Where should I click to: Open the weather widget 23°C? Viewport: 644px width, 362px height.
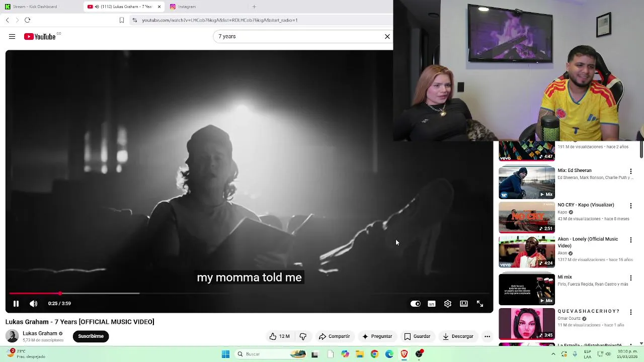(x=27, y=354)
